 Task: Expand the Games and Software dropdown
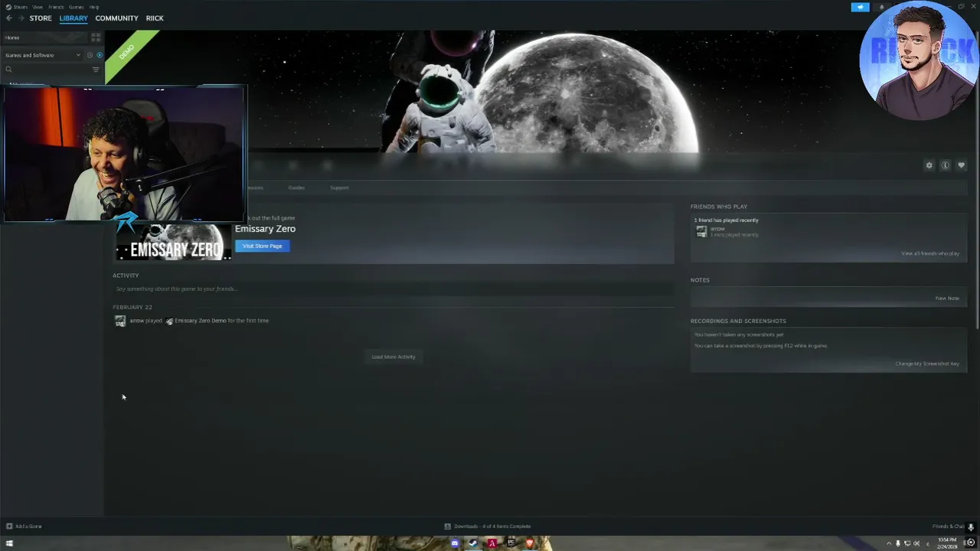[x=43, y=55]
